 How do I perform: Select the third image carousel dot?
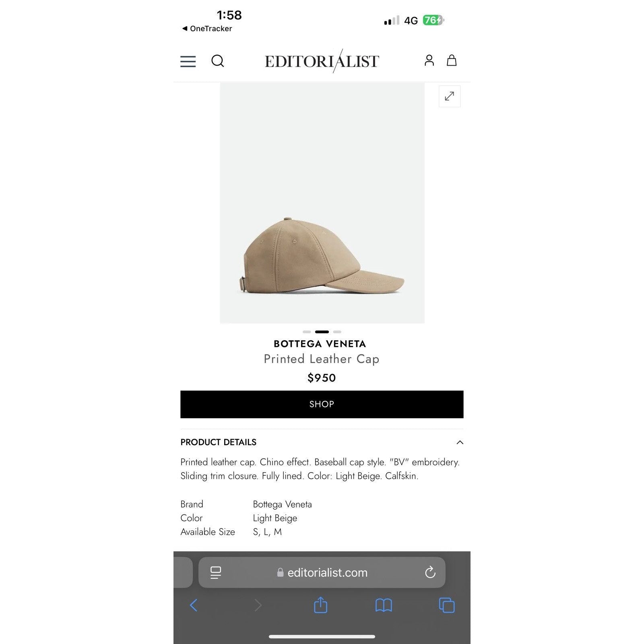337,332
